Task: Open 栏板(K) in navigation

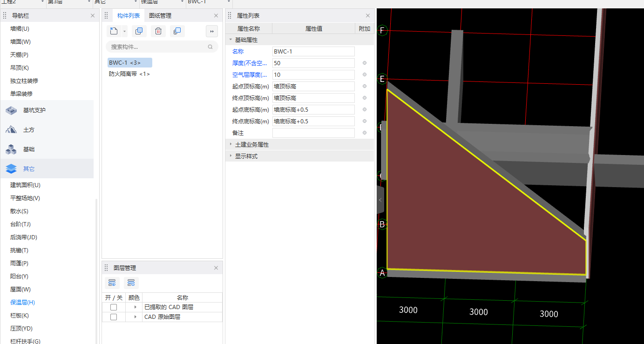Action: click(20, 316)
